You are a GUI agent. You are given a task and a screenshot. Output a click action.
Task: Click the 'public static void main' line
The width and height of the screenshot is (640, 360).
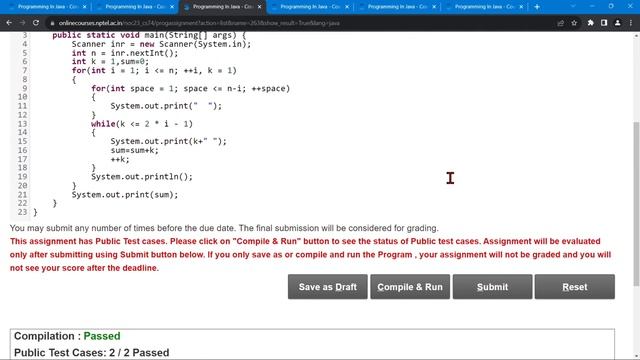tap(149, 36)
